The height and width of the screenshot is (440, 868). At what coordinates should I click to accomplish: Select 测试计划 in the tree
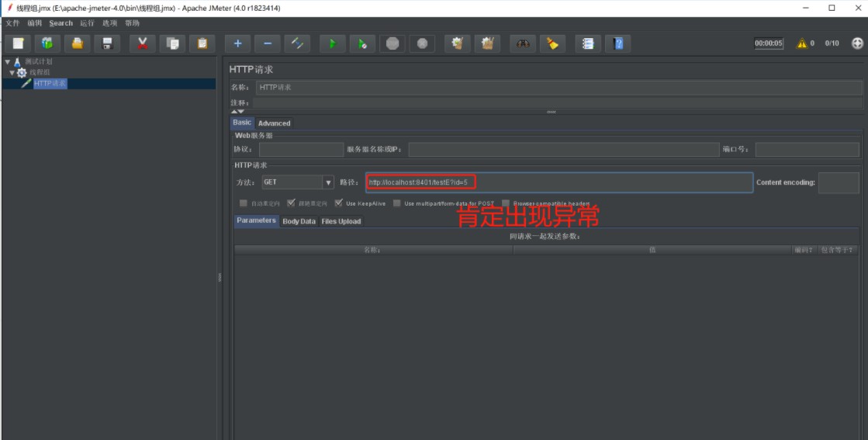pos(38,61)
